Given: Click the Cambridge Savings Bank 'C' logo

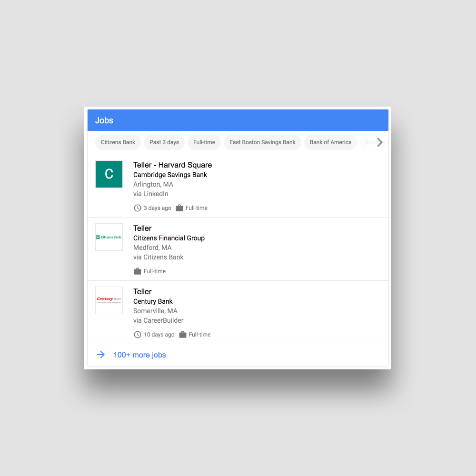Looking at the screenshot, I should tap(109, 174).
